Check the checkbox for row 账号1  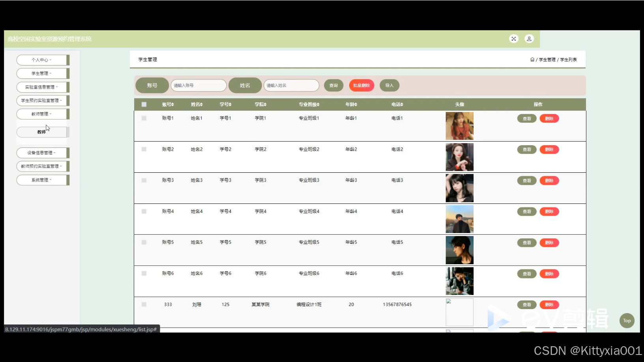pyautogui.click(x=144, y=118)
